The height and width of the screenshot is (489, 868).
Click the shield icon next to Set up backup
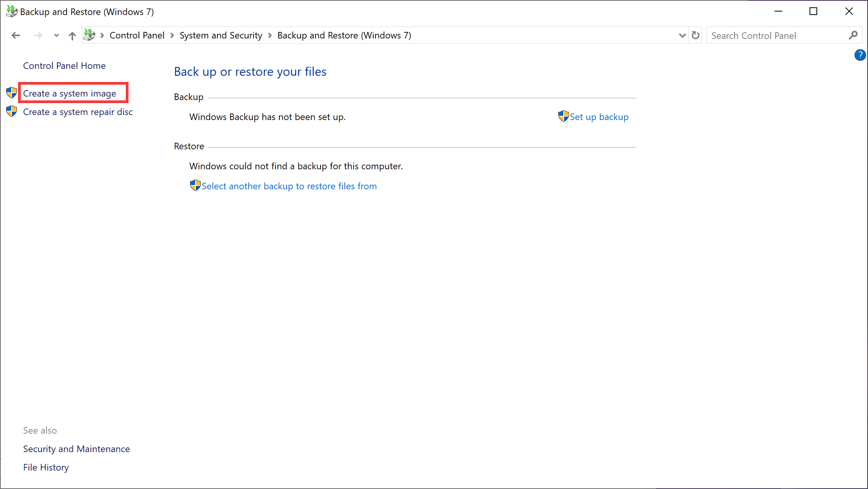(562, 117)
